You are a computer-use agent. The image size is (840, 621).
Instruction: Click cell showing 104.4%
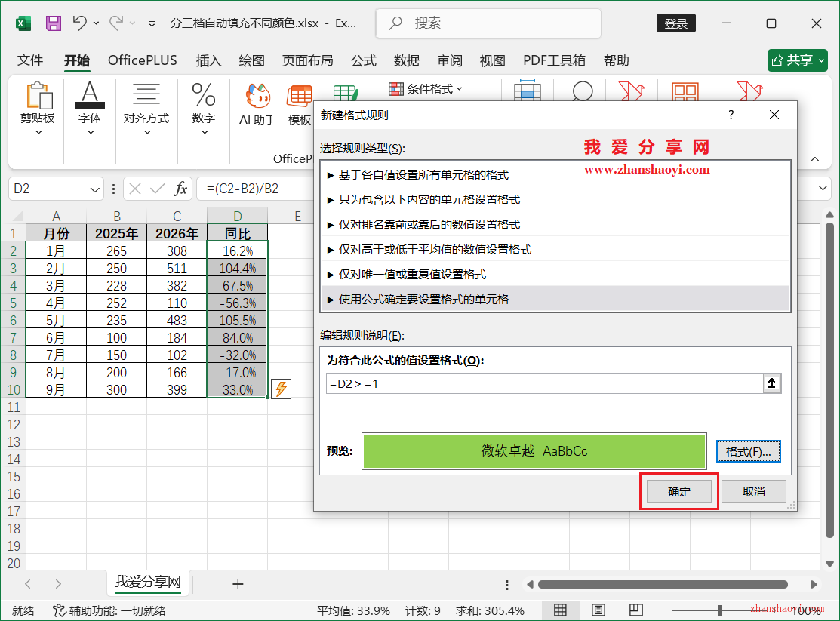tap(237, 269)
